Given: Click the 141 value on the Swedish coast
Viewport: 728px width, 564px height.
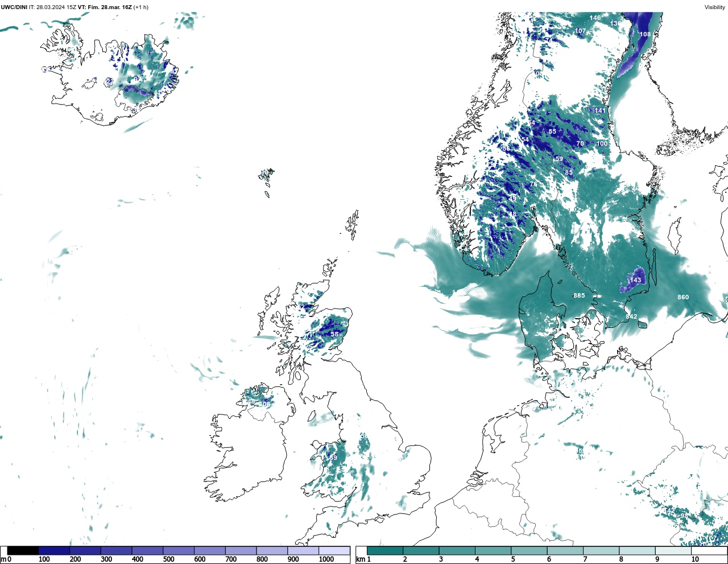Looking at the screenshot, I should click(599, 110).
